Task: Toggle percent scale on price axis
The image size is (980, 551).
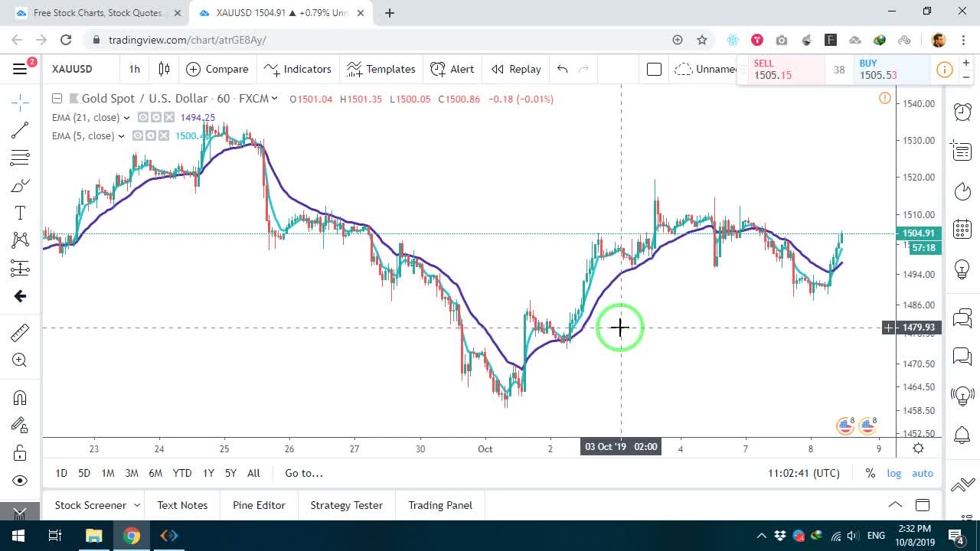Action: tap(871, 473)
